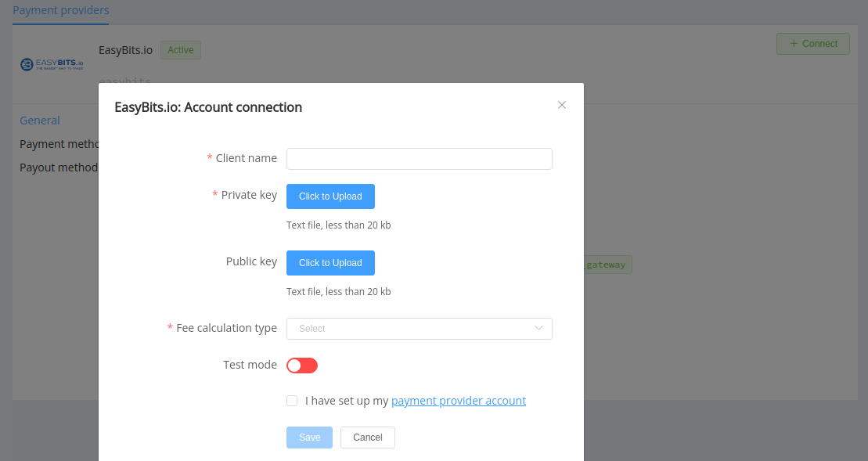Click the Active status badge
The width and height of the screenshot is (868, 461).
pos(181,50)
